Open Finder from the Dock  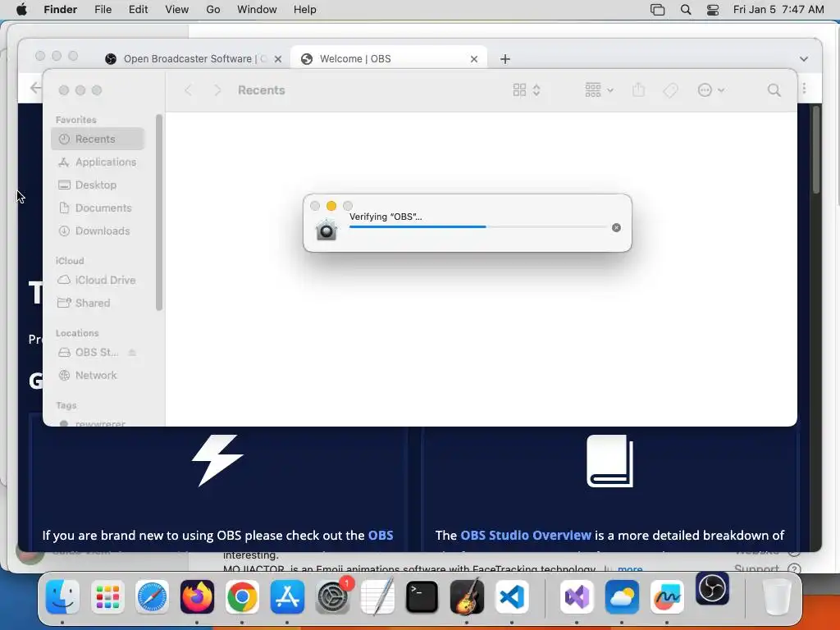[x=62, y=597]
